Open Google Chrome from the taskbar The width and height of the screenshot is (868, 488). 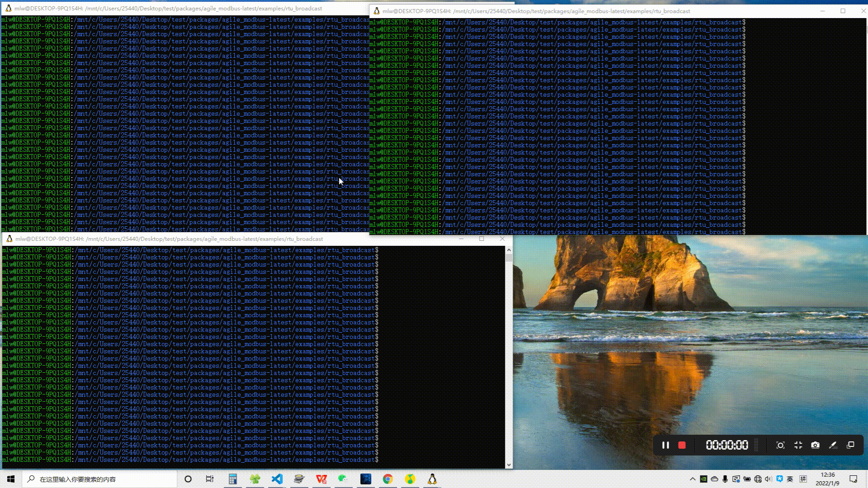(387, 479)
